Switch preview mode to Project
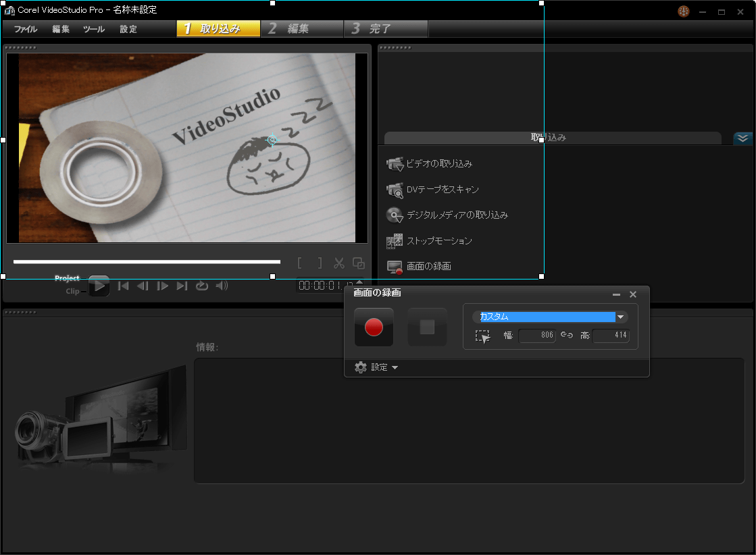 tap(67, 278)
